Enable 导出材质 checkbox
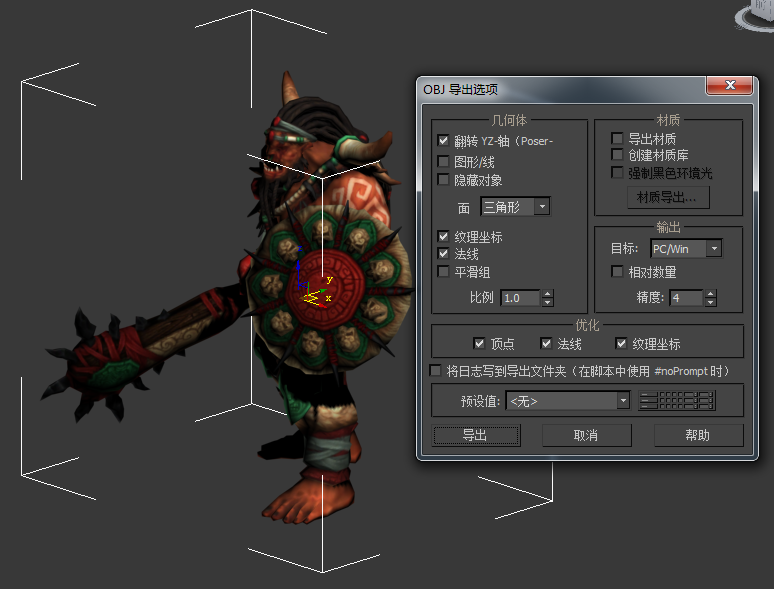Screen dimensions: 774x589 617,138
